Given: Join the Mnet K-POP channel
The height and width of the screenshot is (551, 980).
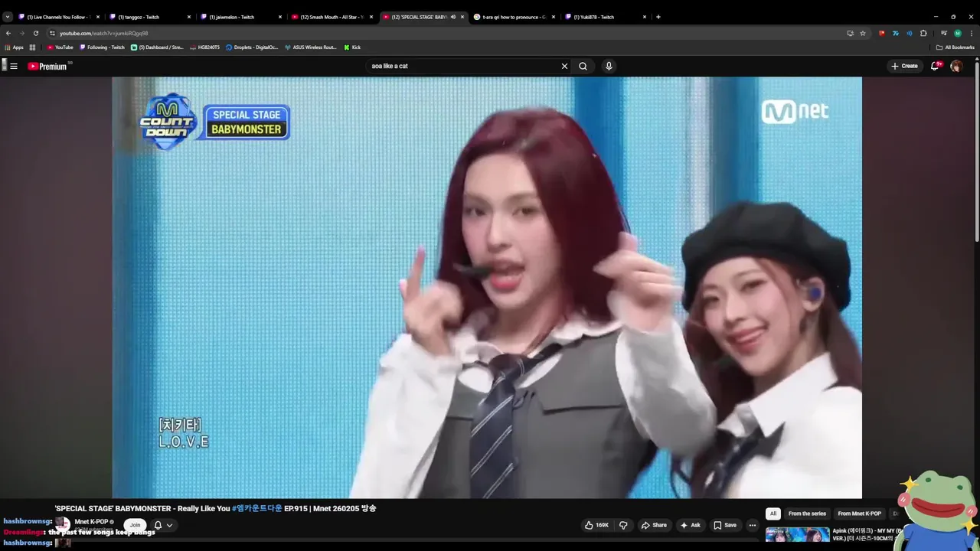Looking at the screenshot, I should tap(135, 525).
